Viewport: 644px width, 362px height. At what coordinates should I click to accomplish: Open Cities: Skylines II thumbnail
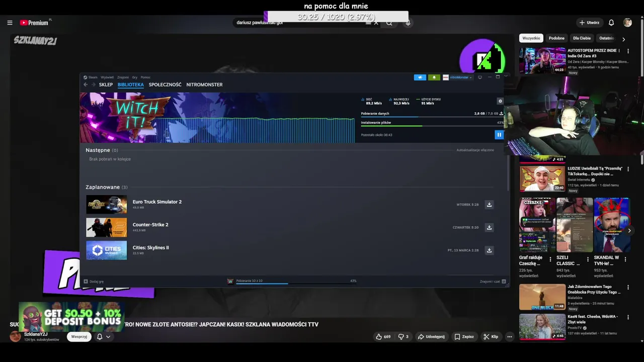[x=106, y=250]
